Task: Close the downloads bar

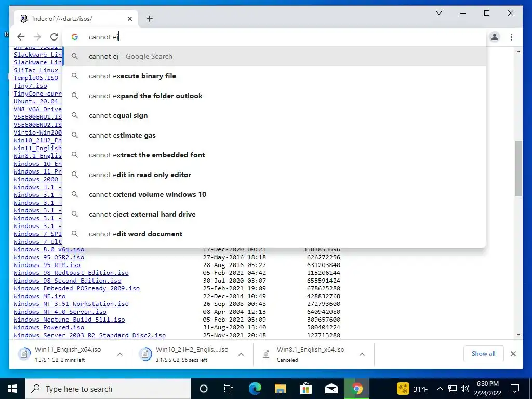Action: tap(513, 354)
